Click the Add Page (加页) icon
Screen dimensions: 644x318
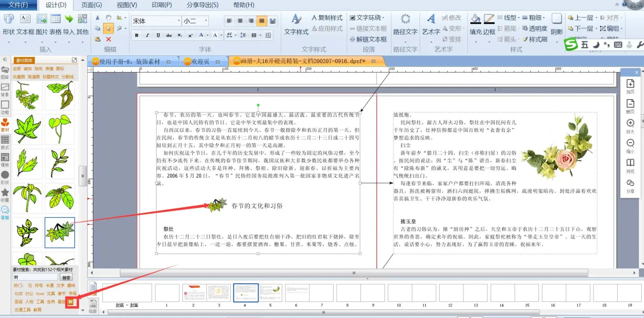[630, 84]
